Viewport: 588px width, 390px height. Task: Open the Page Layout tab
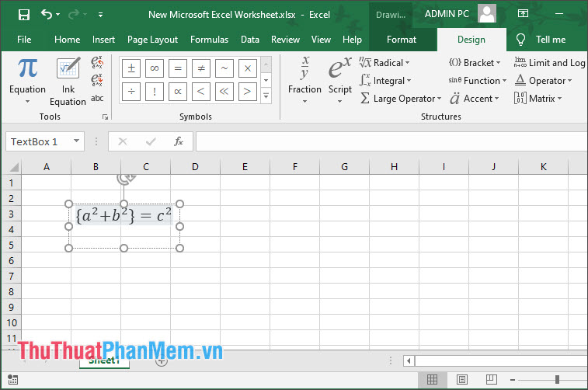coord(152,40)
